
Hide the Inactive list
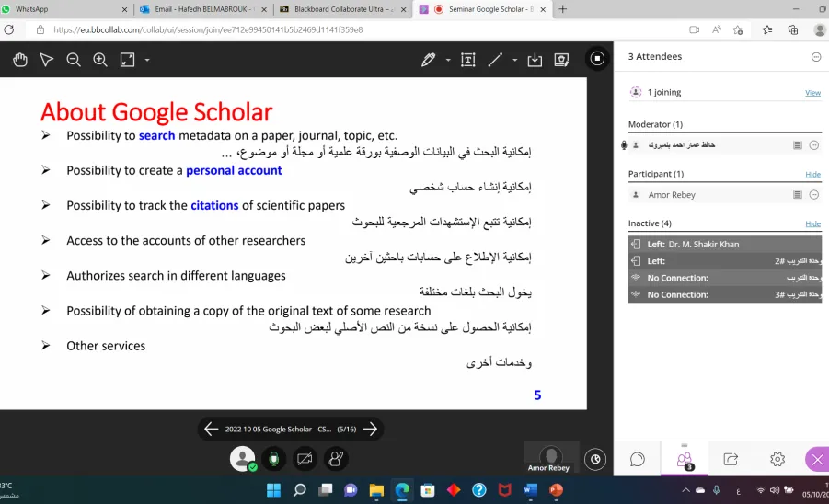812,224
